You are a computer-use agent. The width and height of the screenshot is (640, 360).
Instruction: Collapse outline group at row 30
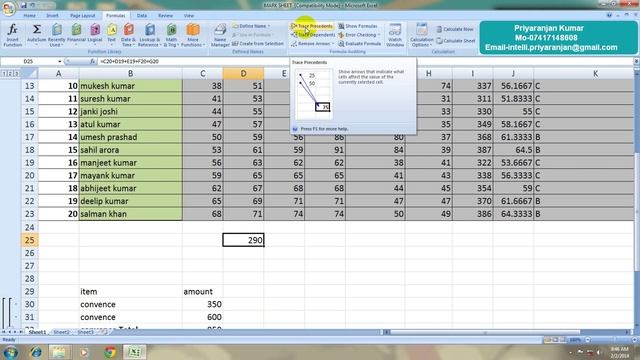tap(16, 304)
